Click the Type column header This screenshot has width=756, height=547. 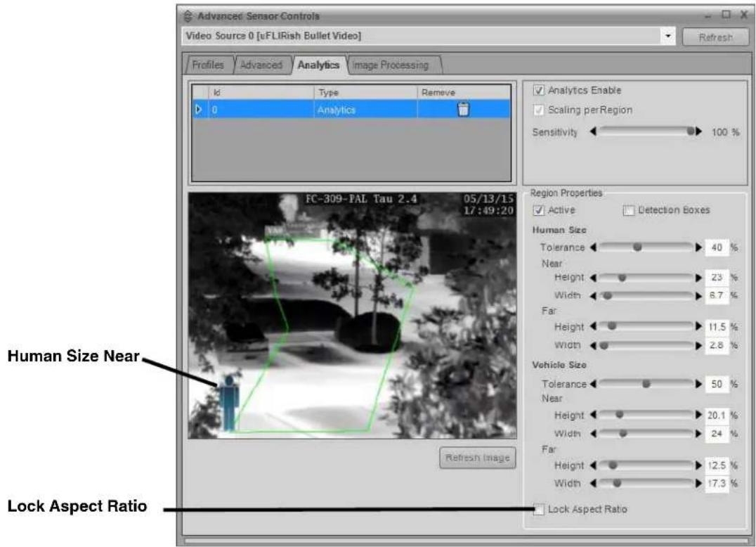tap(365, 92)
